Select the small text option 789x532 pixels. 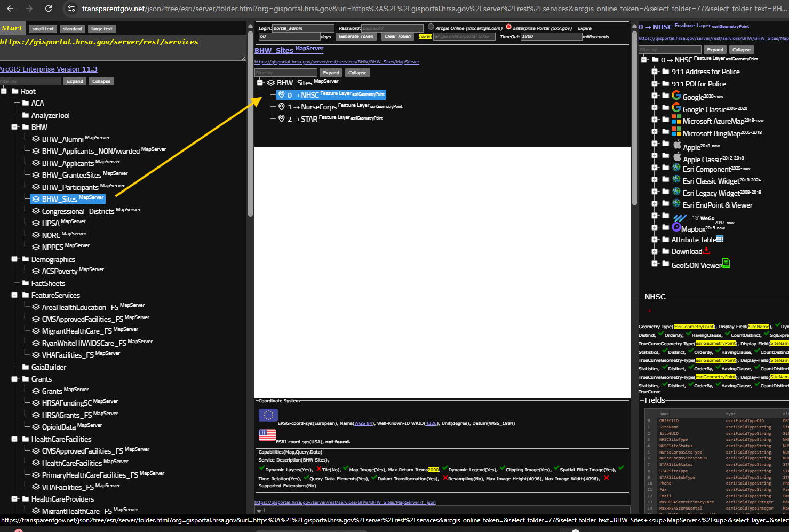43,29
